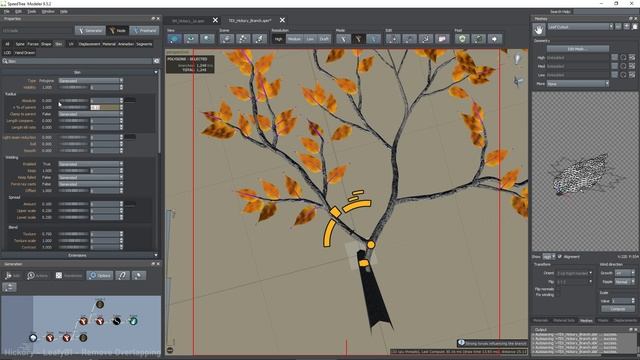
Task: Select the teal leaf node in generation graph
Action: point(133,321)
